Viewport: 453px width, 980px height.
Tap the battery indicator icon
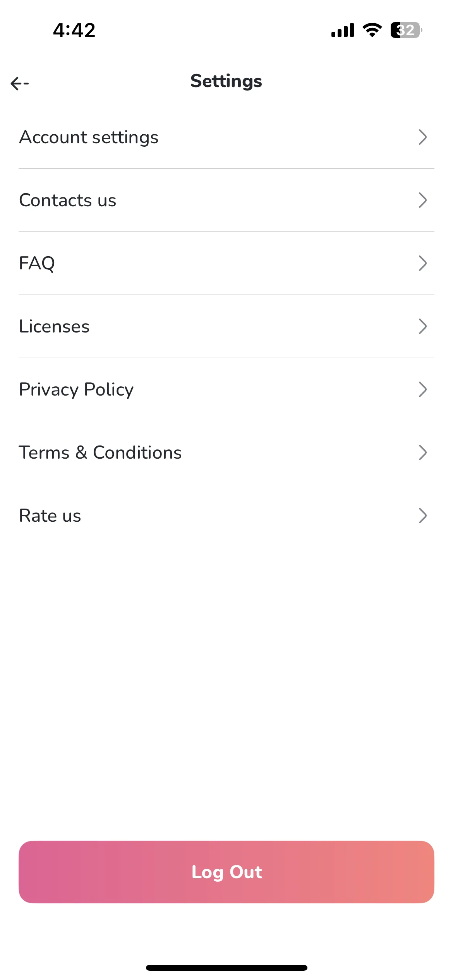coord(406,30)
